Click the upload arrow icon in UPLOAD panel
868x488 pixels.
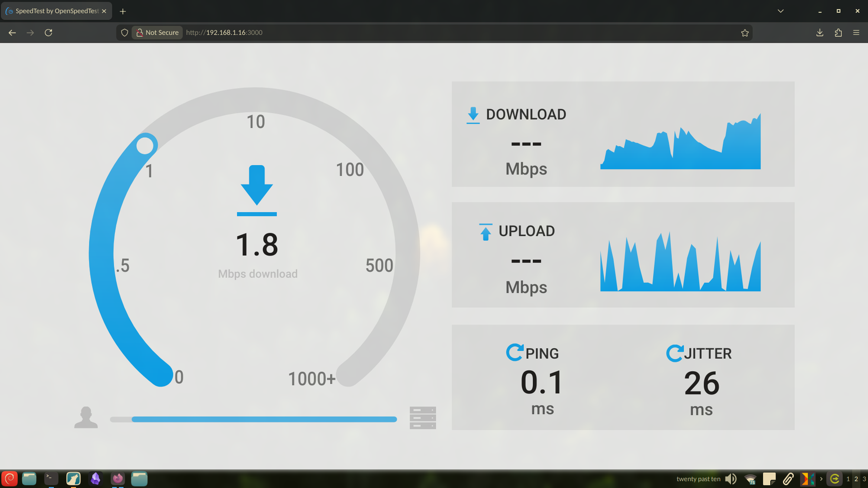point(485,231)
